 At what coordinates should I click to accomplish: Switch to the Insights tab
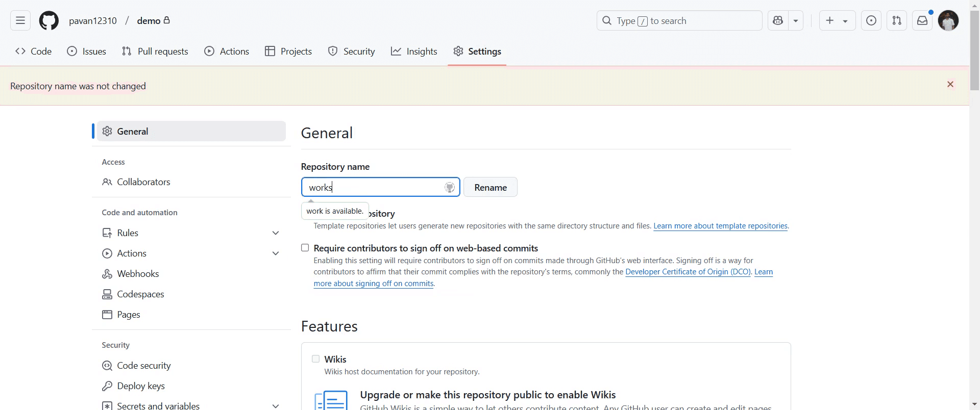(414, 52)
